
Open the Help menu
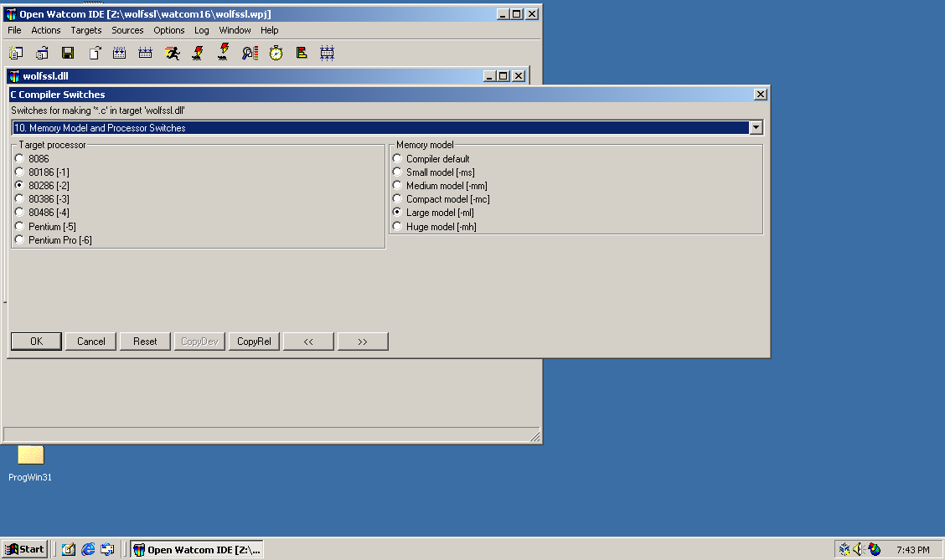point(270,30)
